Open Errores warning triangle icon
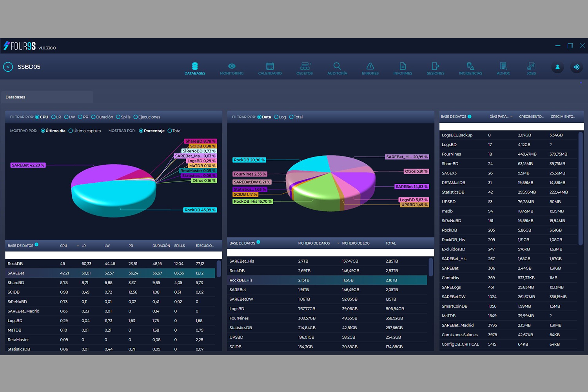Viewport: 588px width, 392px height. click(370, 66)
